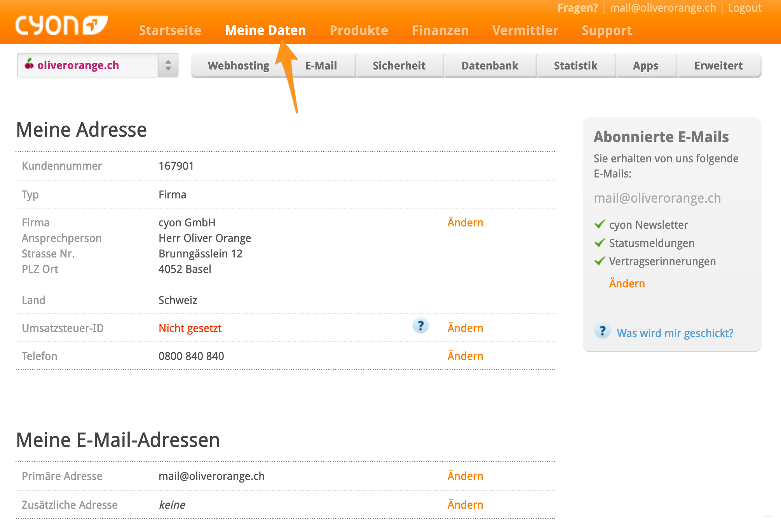The image size is (781, 532).
Task: Click Ändern for Telefon
Action: click(x=465, y=356)
